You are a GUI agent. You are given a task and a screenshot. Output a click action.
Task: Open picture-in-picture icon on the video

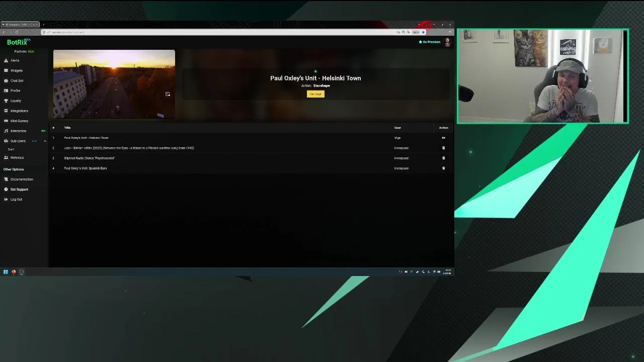168,94
